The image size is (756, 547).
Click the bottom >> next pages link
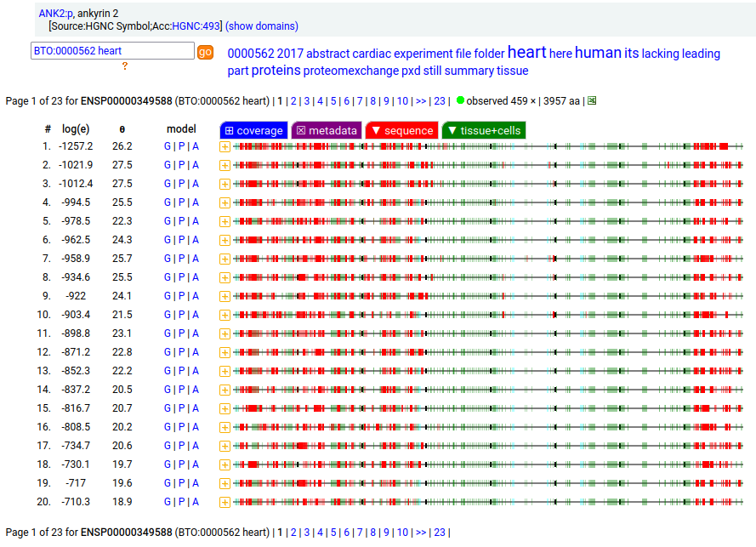[421, 532]
